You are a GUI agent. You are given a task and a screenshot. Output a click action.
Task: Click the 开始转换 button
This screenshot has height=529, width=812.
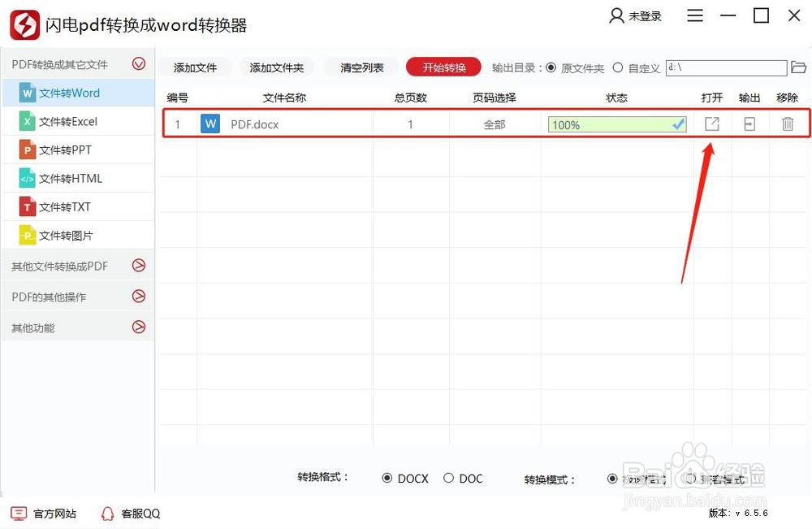click(x=443, y=68)
